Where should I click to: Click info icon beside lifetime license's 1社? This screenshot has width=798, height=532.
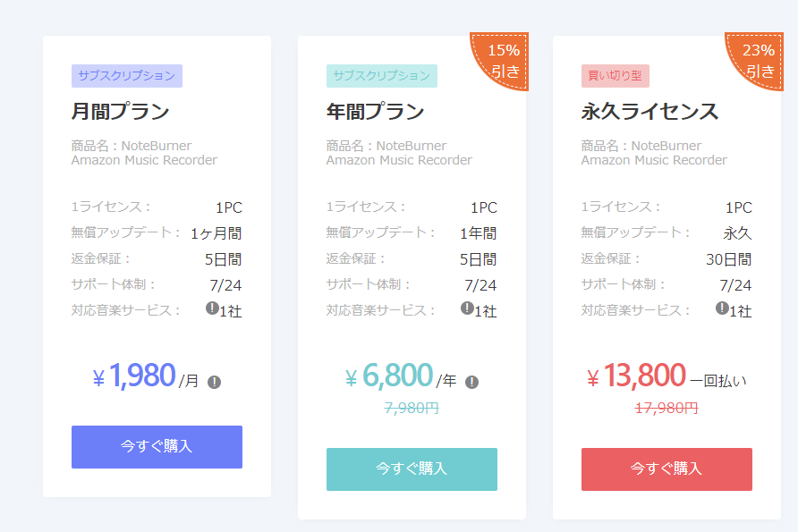[x=722, y=308]
